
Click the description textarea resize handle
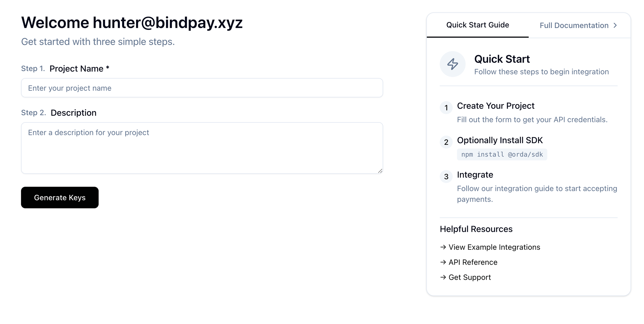(380, 171)
